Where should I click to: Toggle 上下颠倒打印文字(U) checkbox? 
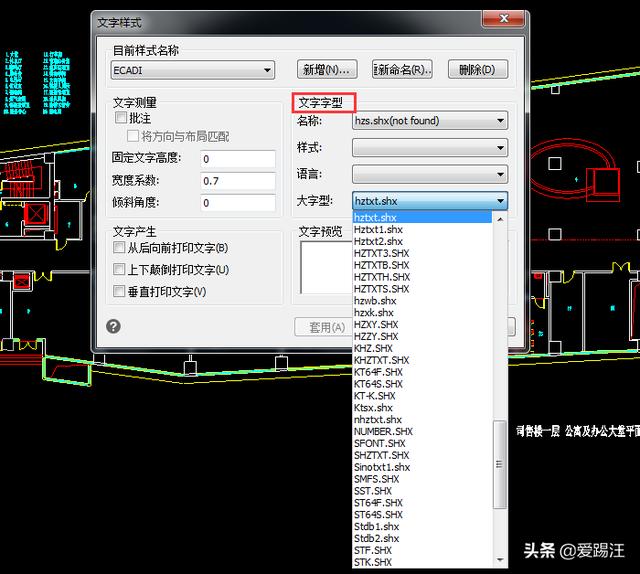(x=119, y=269)
